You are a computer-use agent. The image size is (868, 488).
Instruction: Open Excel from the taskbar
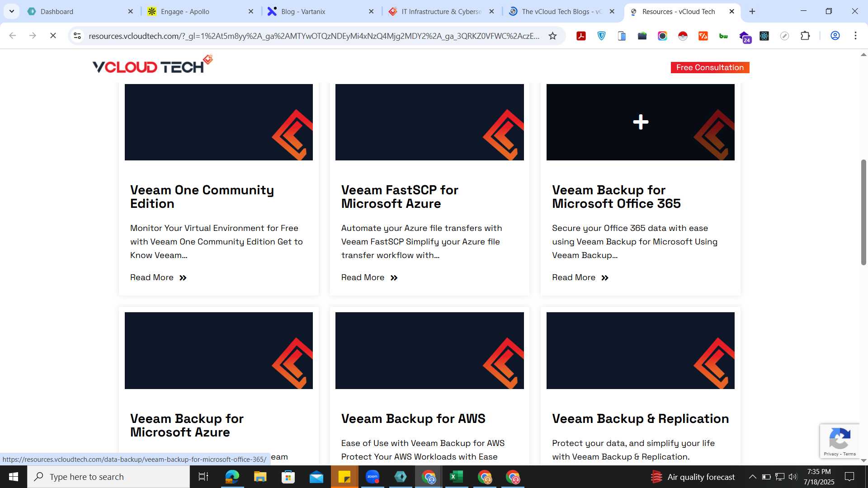pos(457,477)
